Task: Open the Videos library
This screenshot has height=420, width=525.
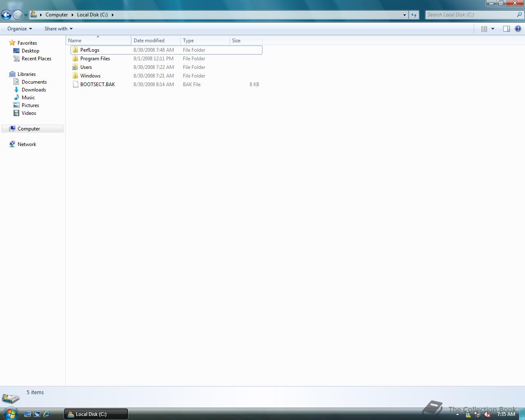Action: [x=29, y=113]
